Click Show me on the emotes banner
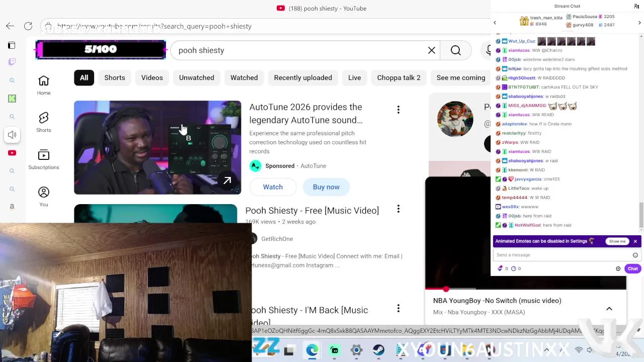Image resolution: width=644 pixels, height=362 pixels. point(617,241)
